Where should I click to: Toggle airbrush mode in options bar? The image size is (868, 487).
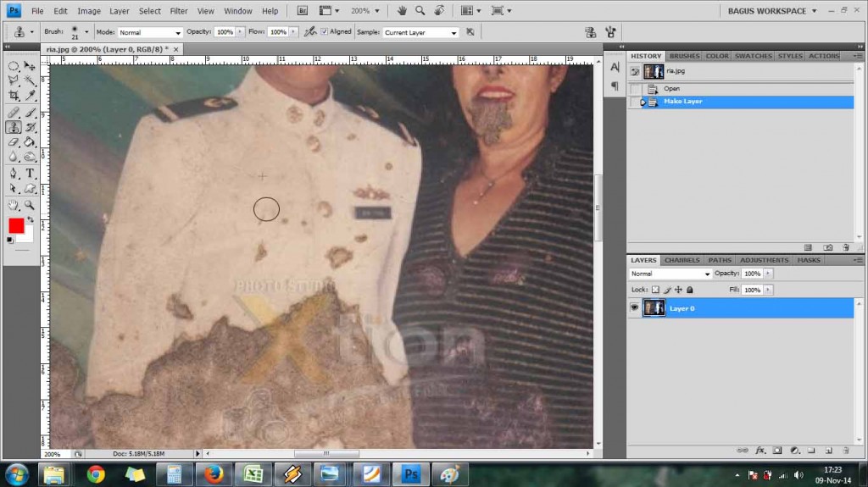(x=310, y=32)
